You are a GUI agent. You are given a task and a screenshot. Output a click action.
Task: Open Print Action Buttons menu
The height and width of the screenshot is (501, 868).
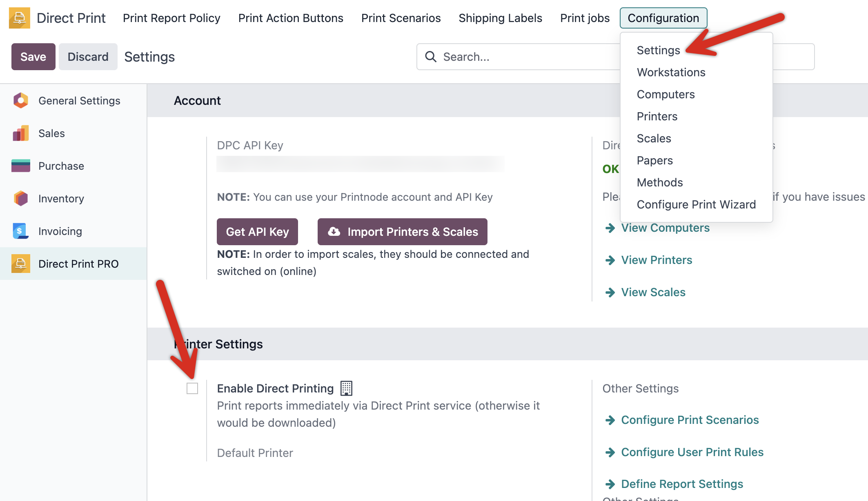[291, 18]
